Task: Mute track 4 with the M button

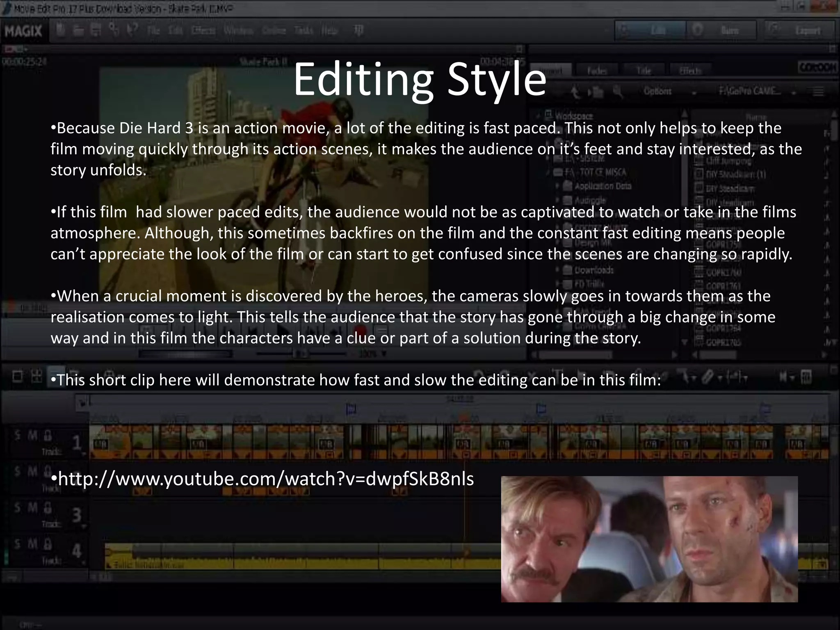Action: [33, 544]
